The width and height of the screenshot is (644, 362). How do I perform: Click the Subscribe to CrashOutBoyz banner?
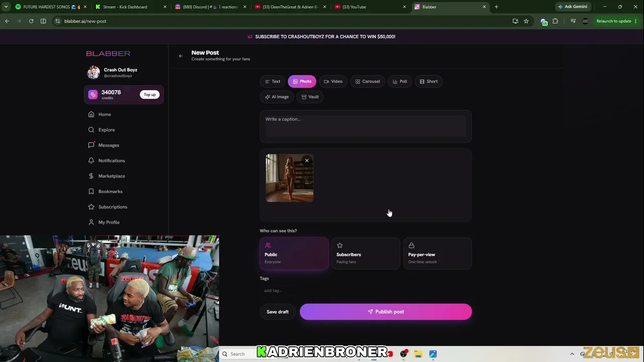[x=322, y=37]
